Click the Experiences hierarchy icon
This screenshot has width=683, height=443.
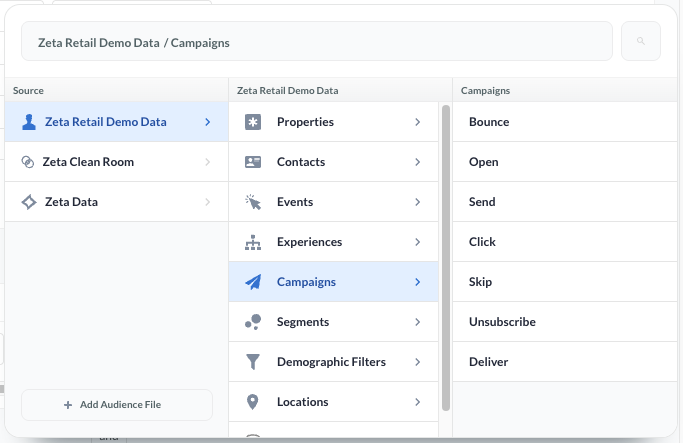(253, 242)
